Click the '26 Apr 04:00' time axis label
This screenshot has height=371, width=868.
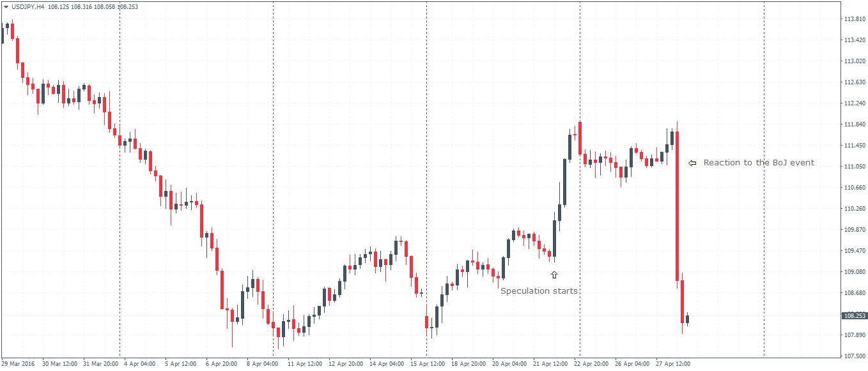point(632,364)
